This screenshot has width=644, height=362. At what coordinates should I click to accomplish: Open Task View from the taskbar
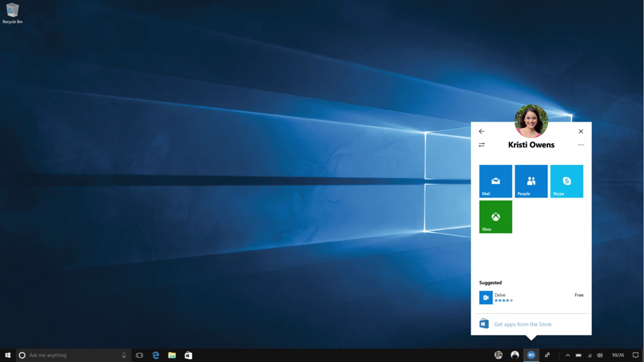click(139, 355)
